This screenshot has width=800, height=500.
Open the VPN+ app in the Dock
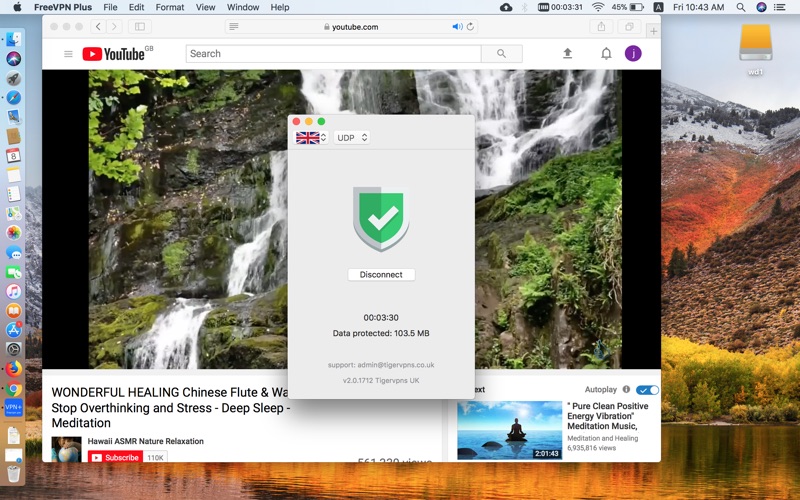[x=13, y=408]
